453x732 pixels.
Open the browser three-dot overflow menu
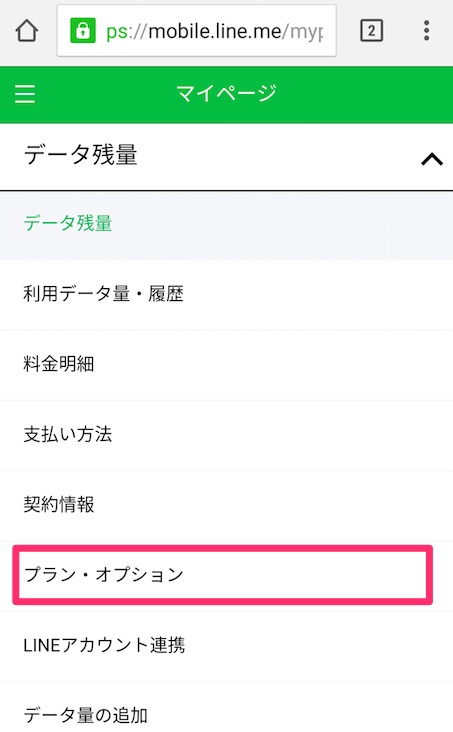coord(426,31)
